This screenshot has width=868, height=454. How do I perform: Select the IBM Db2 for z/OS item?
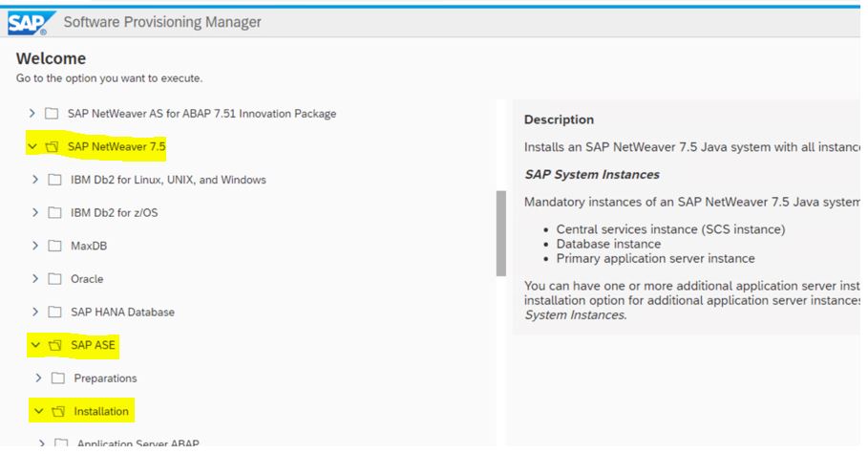coord(114,213)
